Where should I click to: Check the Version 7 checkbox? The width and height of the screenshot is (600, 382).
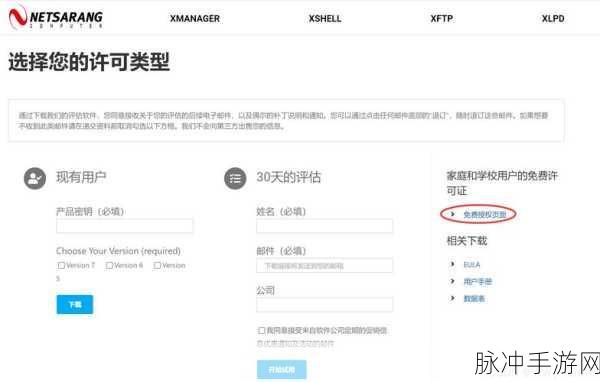tap(61, 265)
